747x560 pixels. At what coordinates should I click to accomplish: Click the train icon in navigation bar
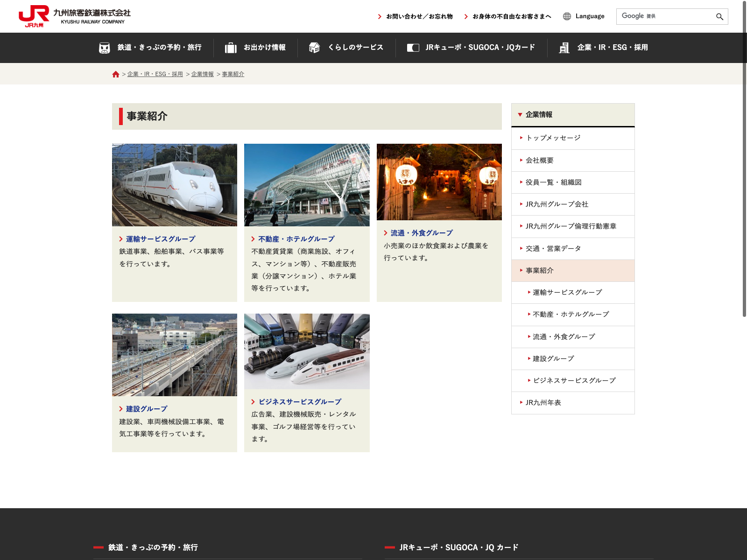click(x=105, y=48)
